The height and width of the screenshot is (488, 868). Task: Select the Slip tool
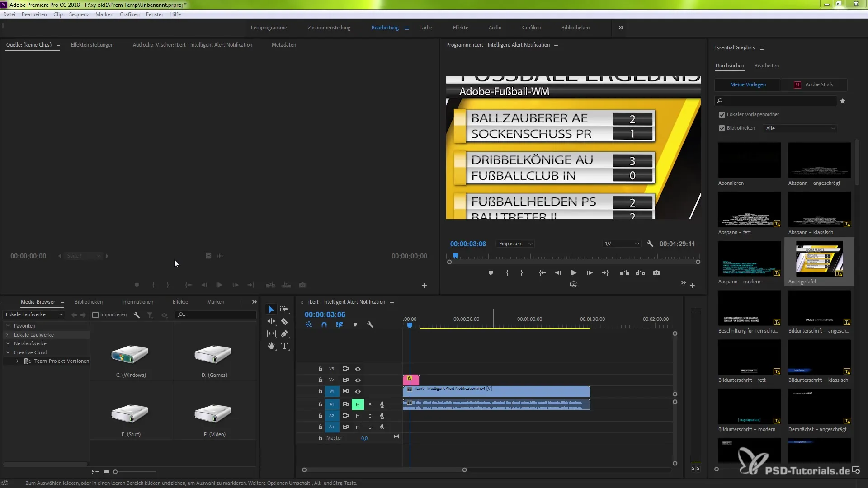(x=271, y=333)
